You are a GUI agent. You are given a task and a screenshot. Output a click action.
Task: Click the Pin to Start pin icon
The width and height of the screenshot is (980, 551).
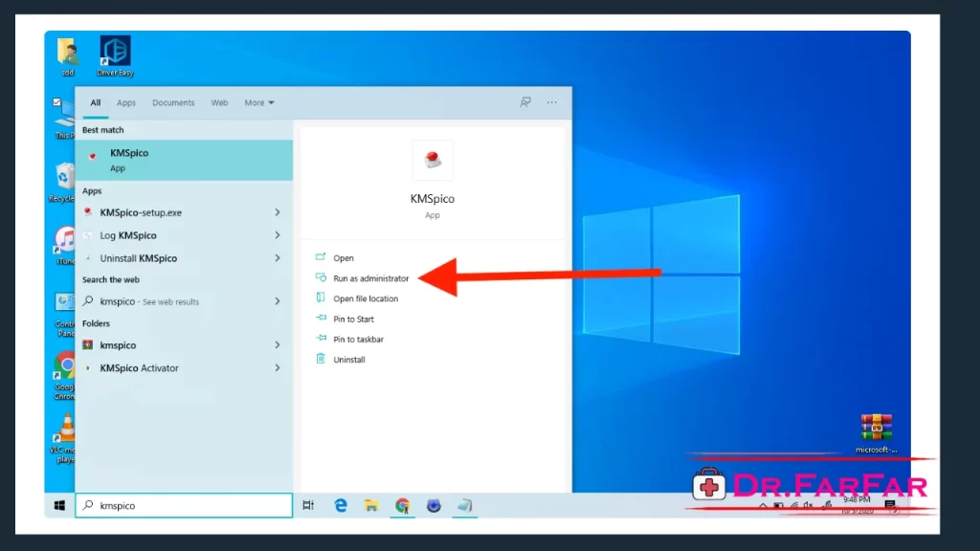[x=321, y=318]
